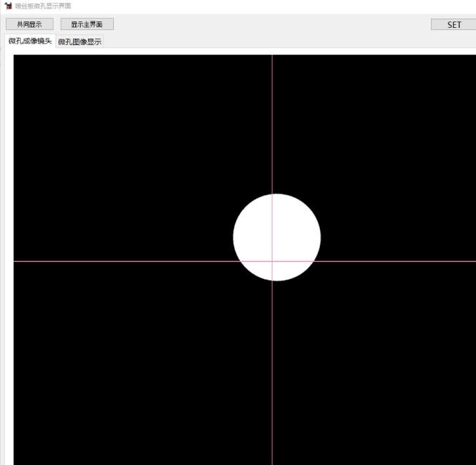Click the horizontal crosshair line left of the circle
The height and width of the screenshot is (465, 476).
coord(122,261)
